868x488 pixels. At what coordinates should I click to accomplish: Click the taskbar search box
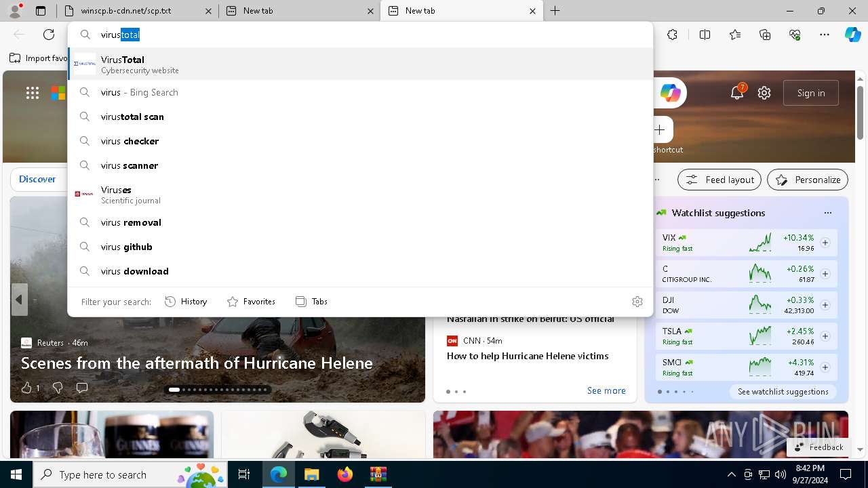click(130, 474)
